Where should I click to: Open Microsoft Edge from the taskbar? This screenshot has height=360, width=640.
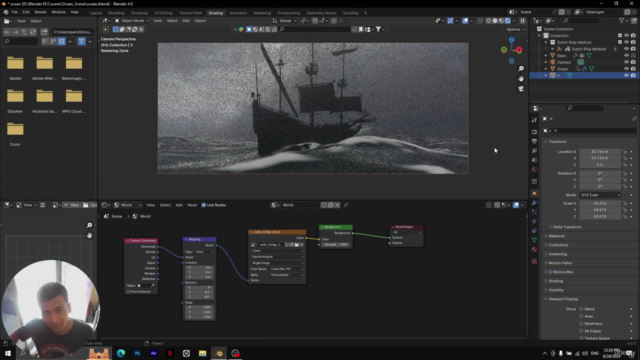click(121, 353)
